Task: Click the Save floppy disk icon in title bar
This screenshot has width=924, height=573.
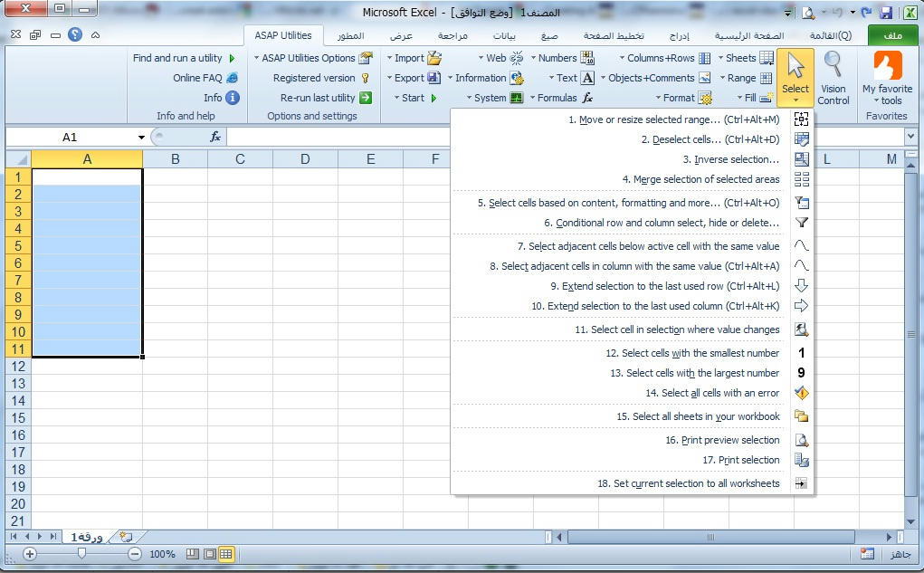Action: [886, 13]
